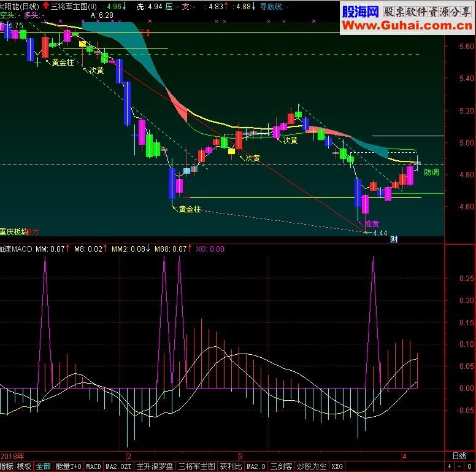This screenshot has width=476, height=472.
Task: Switch to the MACD indicator tab
Action: coord(93,466)
